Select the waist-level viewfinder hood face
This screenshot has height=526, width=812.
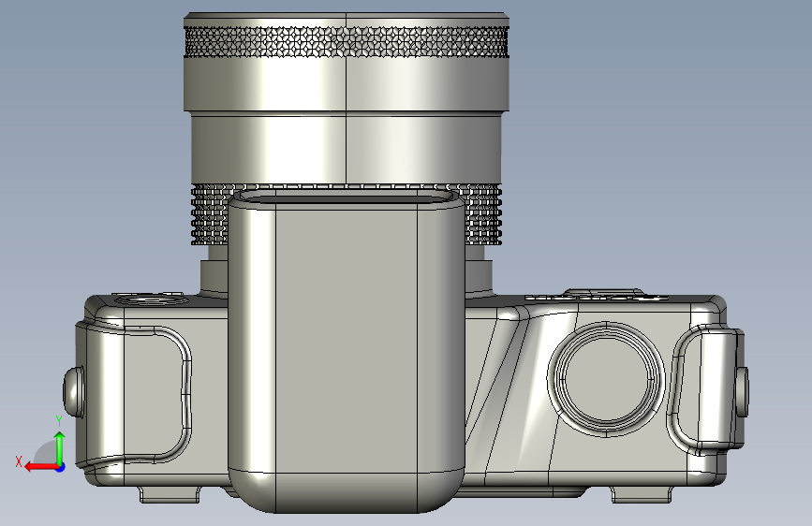346,342
